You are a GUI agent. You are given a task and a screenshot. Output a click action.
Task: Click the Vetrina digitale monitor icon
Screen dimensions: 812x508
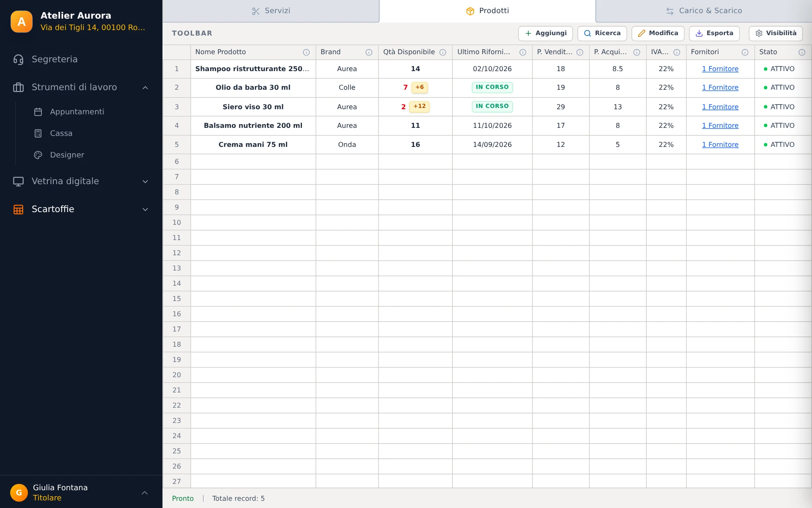[x=18, y=181]
